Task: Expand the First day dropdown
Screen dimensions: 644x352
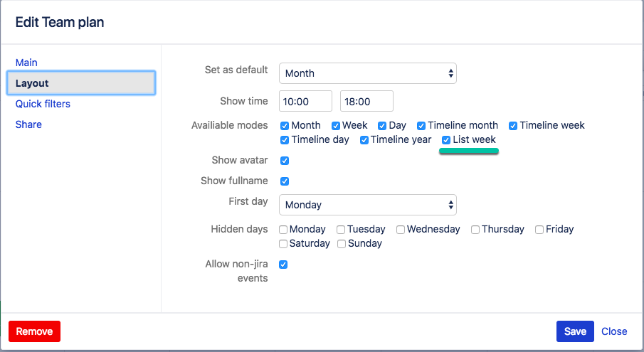Action: pyautogui.click(x=367, y=205)
